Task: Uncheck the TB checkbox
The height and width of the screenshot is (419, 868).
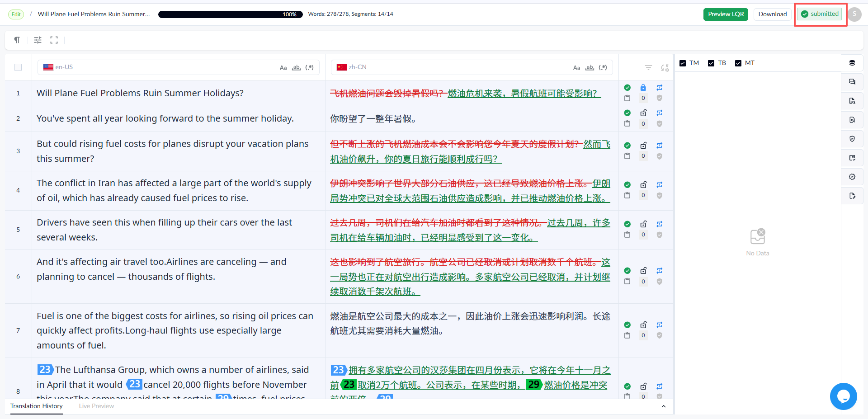Action: point(711,63)
